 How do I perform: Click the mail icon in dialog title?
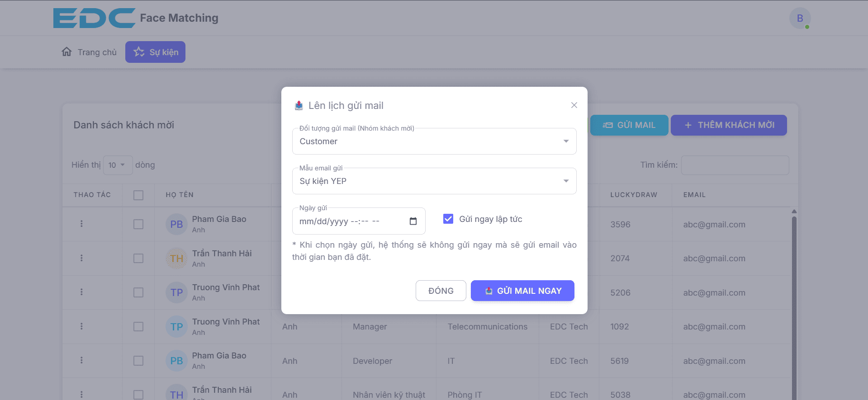[x=299, y=105]
